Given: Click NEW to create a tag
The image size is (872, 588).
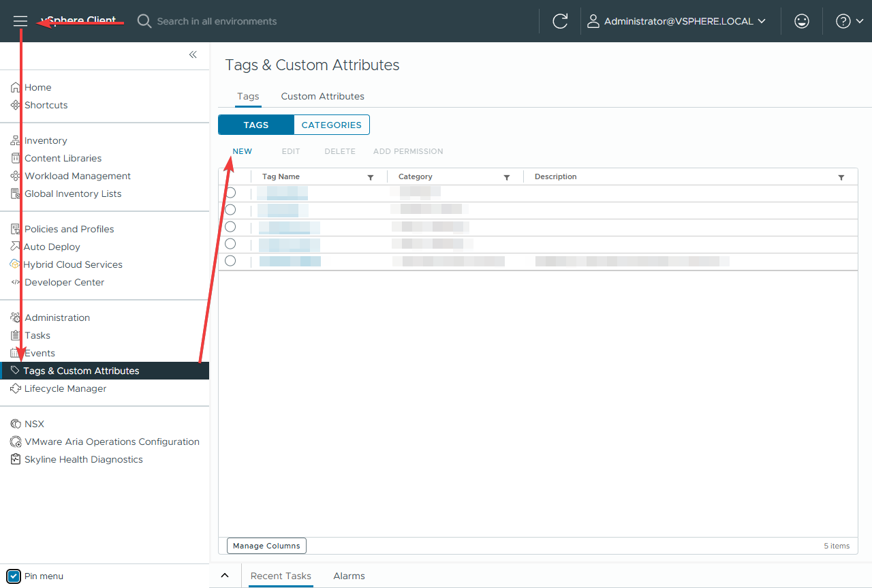Looking at the screenshot, I should click(x=242, y=151).
